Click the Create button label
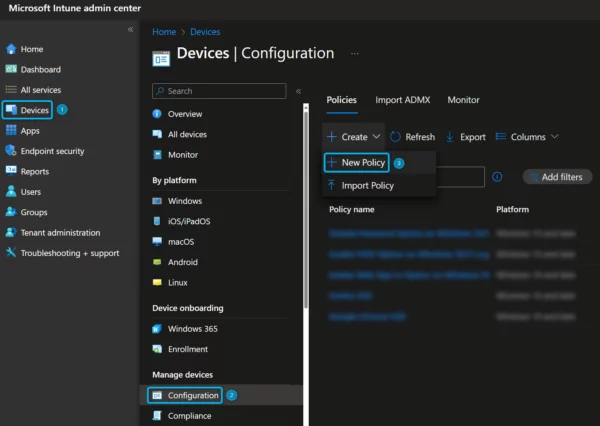Viewport: 600px width, 426px height. (x=354, y=137)
